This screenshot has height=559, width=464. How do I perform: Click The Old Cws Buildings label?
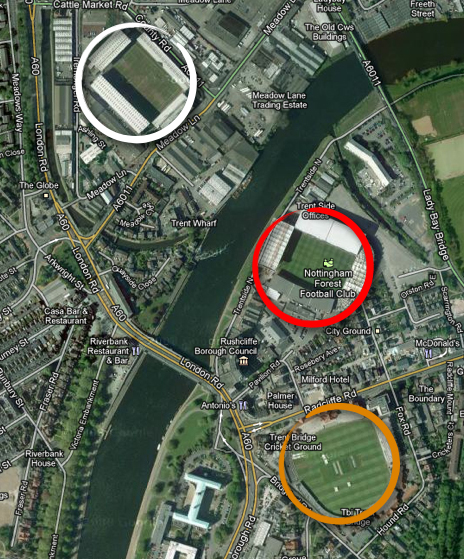coord(329,32)
